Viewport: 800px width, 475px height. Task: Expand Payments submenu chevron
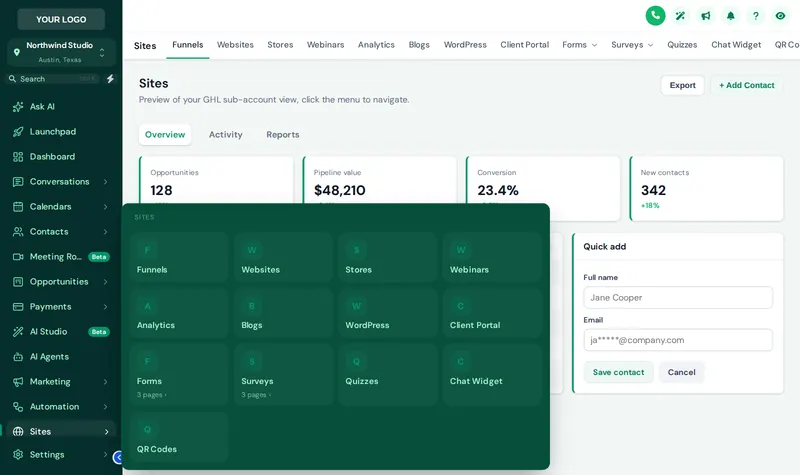click(x=106, y=307)
